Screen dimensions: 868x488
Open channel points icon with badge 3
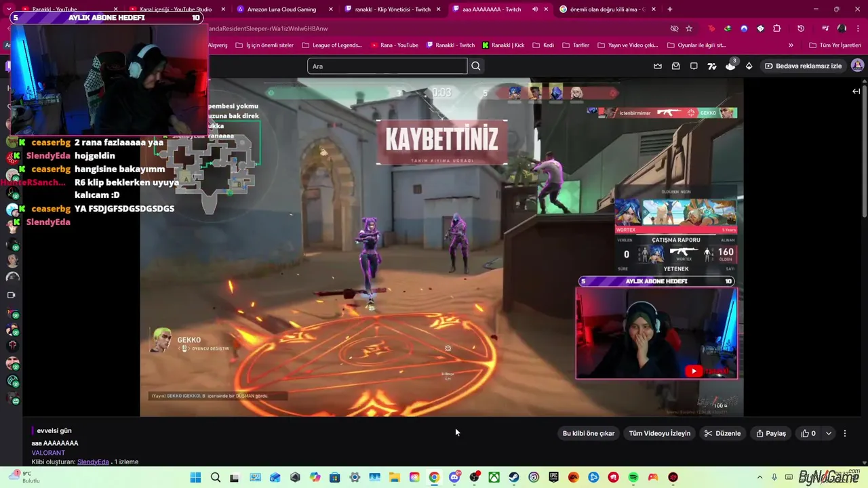730,65
